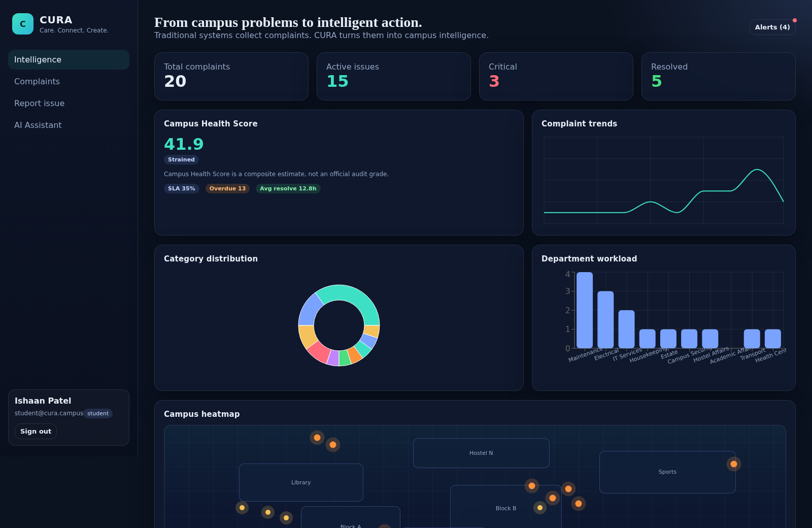Open the Resolved card

coord(719,76)
